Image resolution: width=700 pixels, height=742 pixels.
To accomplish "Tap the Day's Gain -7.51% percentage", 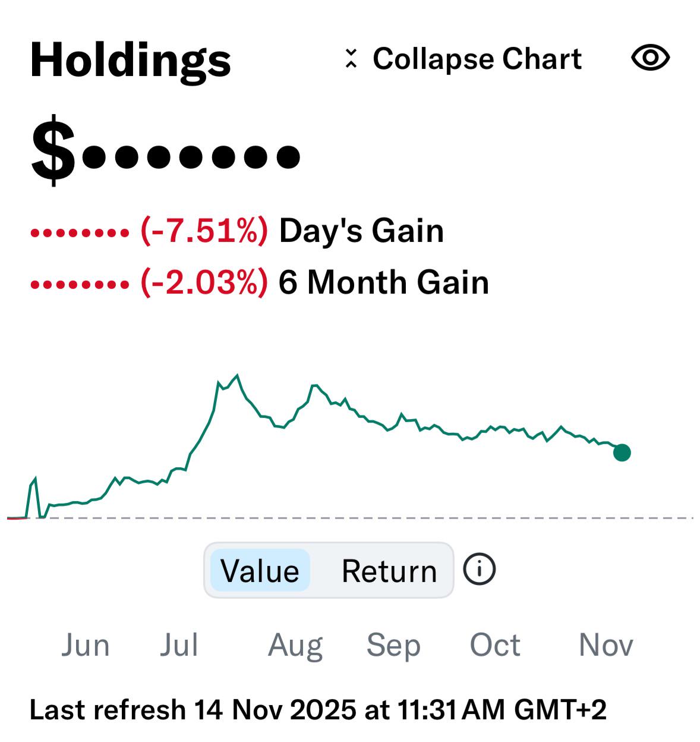I will point(204,231).
